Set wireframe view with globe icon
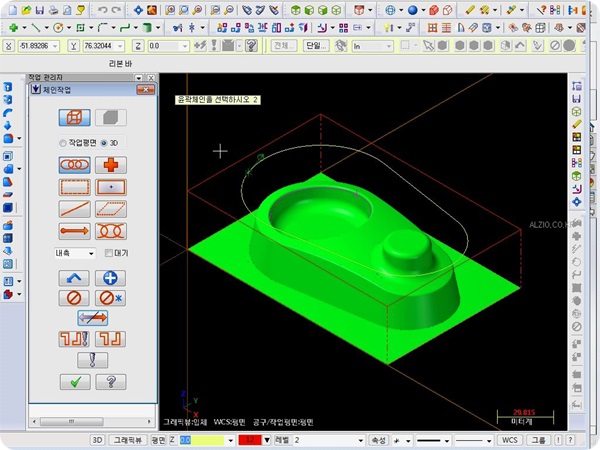 (390, 10)
